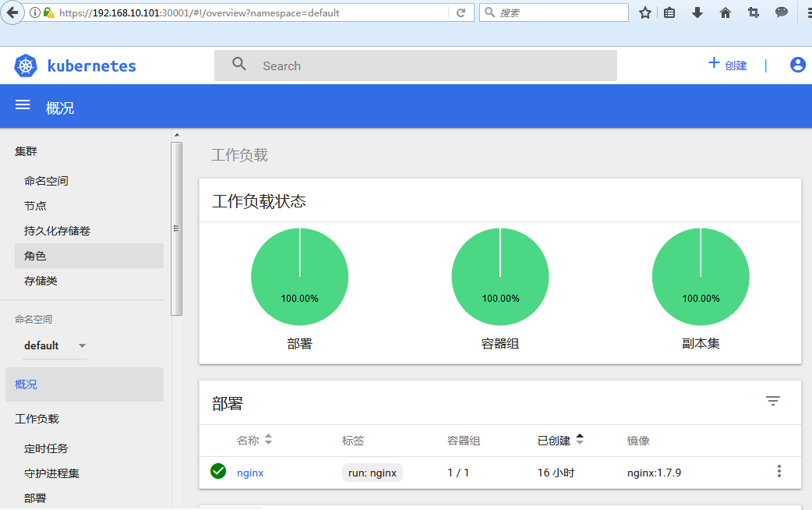
Task: Open the hamburger navigation menu
Action: pos(23,105)
